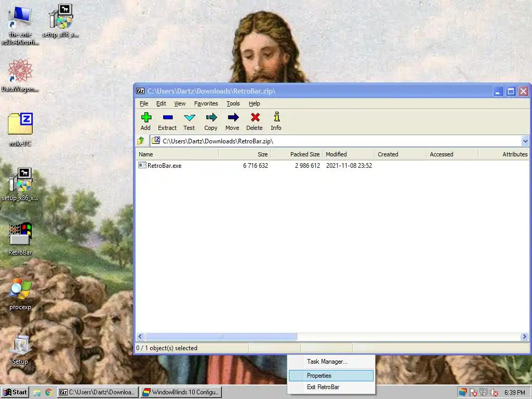532x399 pixels.
Task: Open the File menu
Action: [x=144, y=103]
